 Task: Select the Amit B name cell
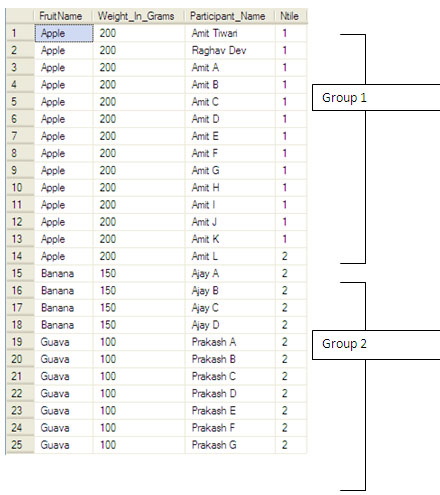pos(230,85)
